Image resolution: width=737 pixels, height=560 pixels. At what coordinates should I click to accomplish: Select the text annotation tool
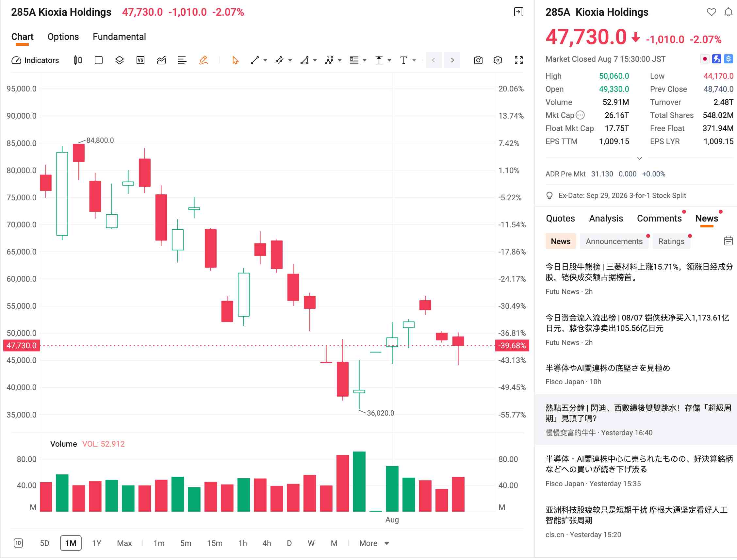404,60
